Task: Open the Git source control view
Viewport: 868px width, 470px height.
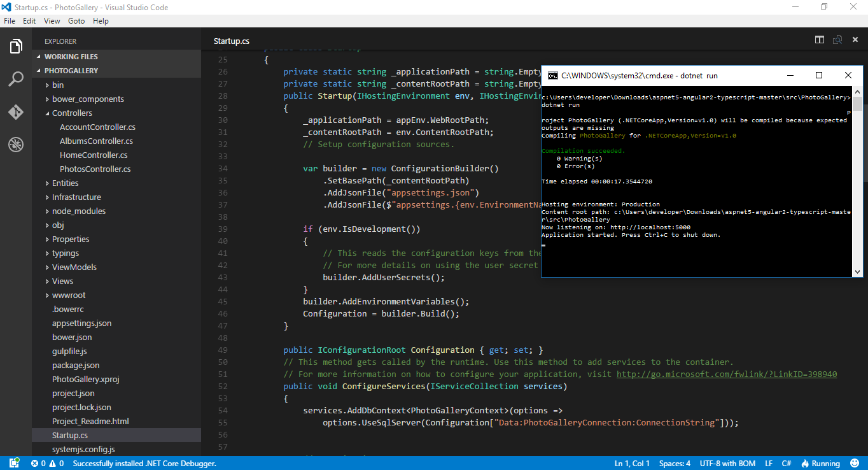Action: 16,112
